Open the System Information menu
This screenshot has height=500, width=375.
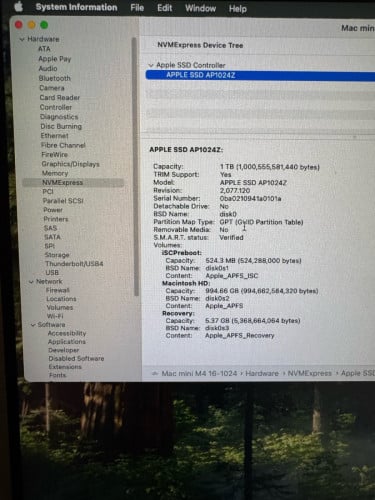tap(76, 7)
